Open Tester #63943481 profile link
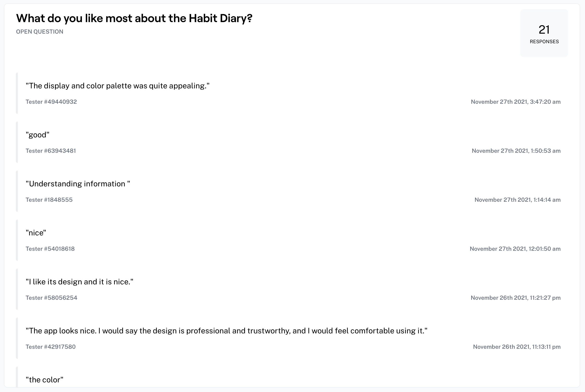The image size is (585, 392). 51,151
